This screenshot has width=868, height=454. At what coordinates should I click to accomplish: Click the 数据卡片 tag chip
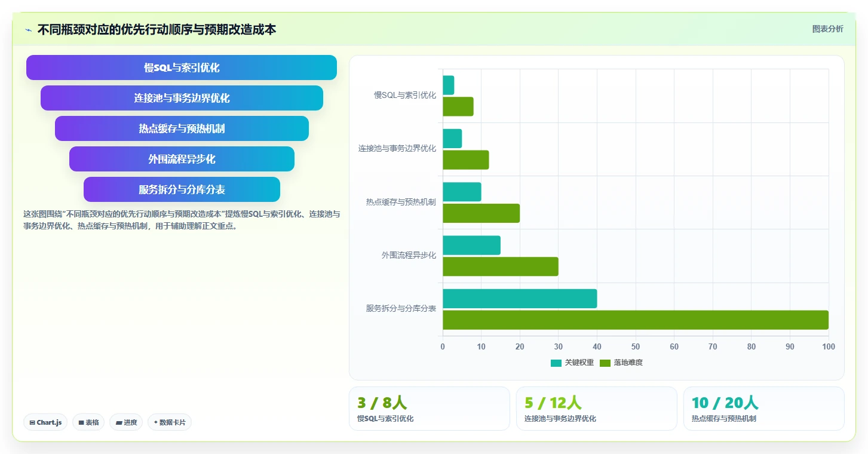tap(170, 422)
